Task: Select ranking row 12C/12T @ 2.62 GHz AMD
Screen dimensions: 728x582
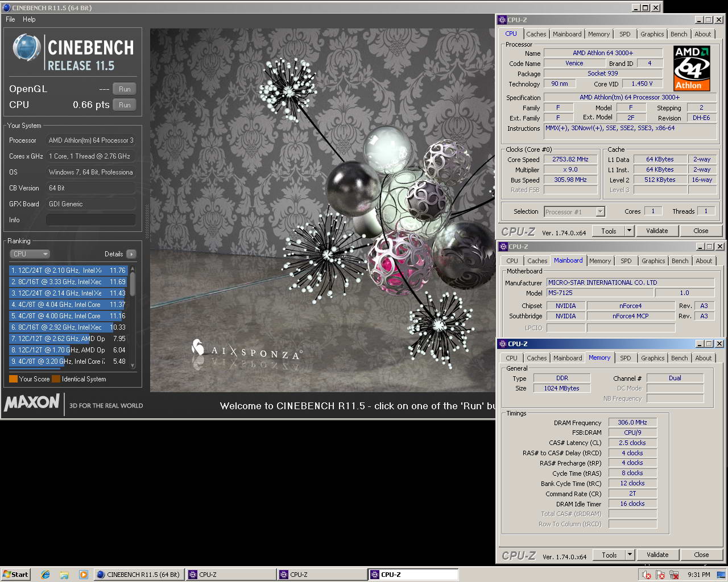Action: coord(68,339)
